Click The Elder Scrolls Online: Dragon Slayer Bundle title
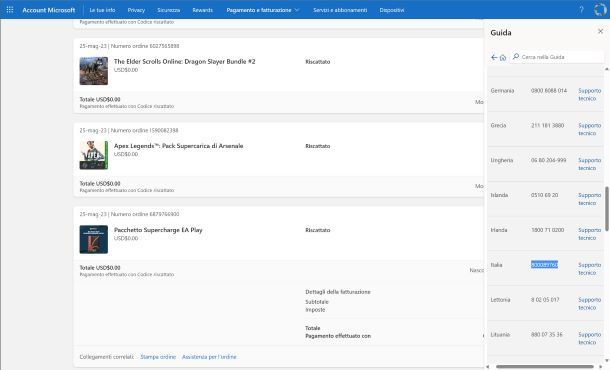The height and width of the screenshot is (370, 610). [184, 61]
